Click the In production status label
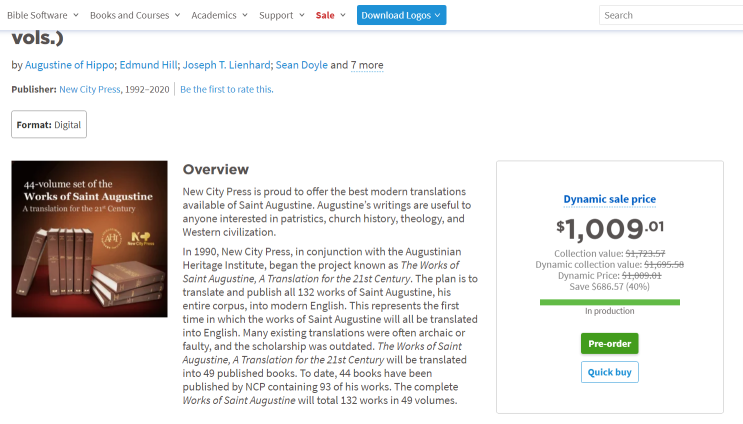 pyautogui.click(x=609, y=311)
